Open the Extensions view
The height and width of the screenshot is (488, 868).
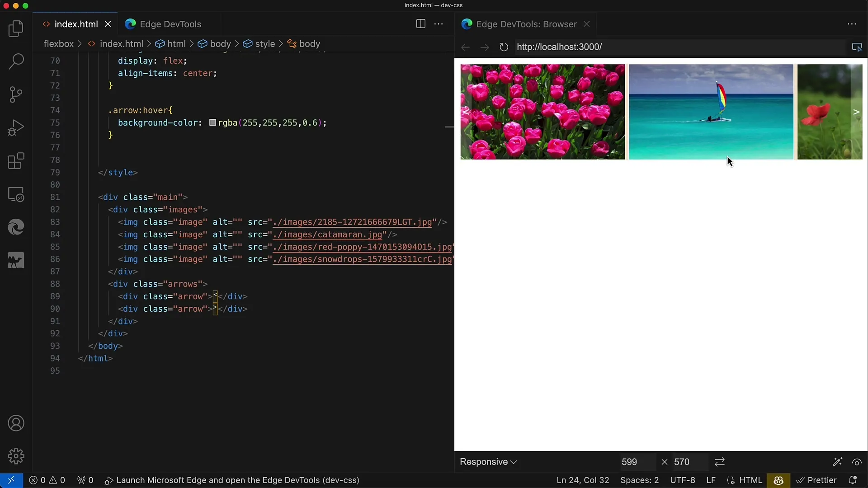(x=16, y=161)
